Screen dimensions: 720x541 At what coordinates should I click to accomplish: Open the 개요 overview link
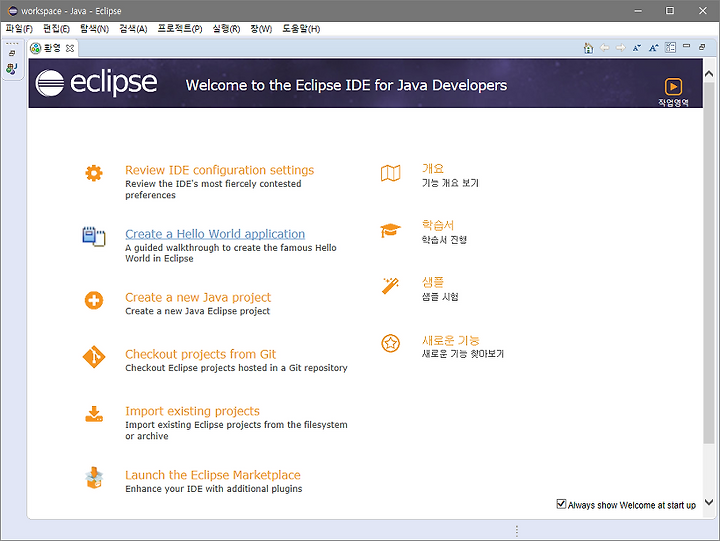coord(433,169)
